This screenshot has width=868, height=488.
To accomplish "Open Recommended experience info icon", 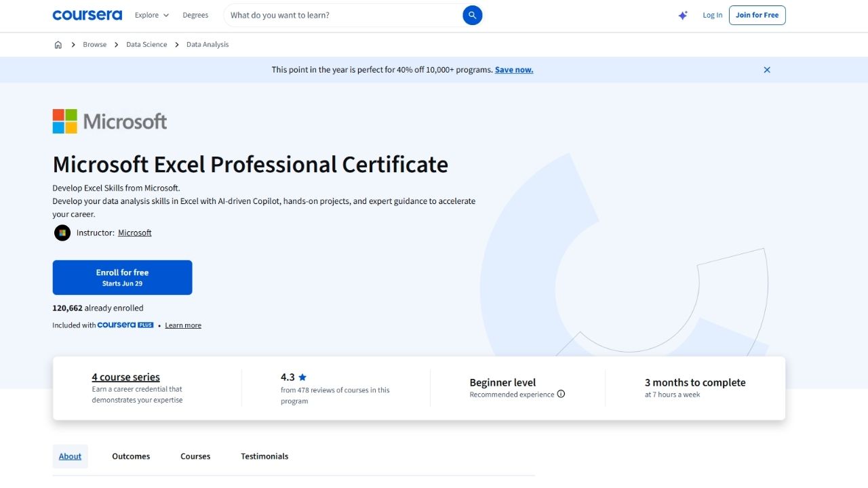I will point(561,394).
